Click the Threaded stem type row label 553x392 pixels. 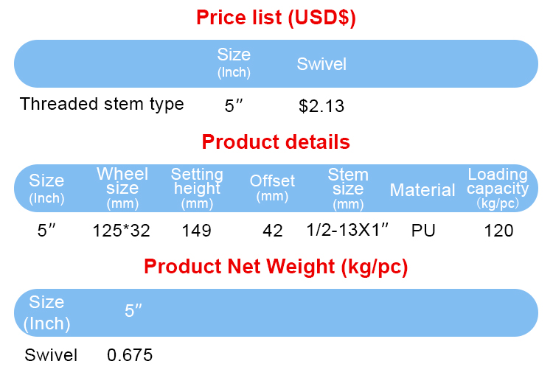[x=102, y=104]
